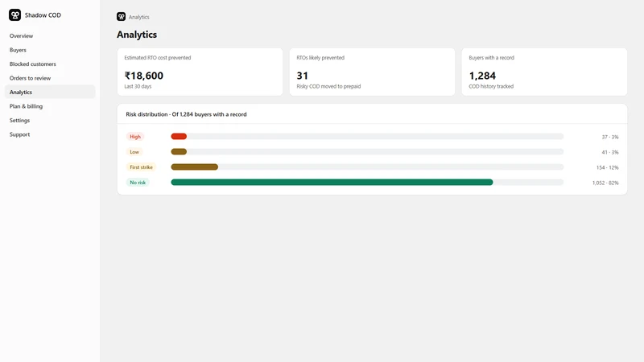Click the Analytics page heading

click(x=137, y=35)
